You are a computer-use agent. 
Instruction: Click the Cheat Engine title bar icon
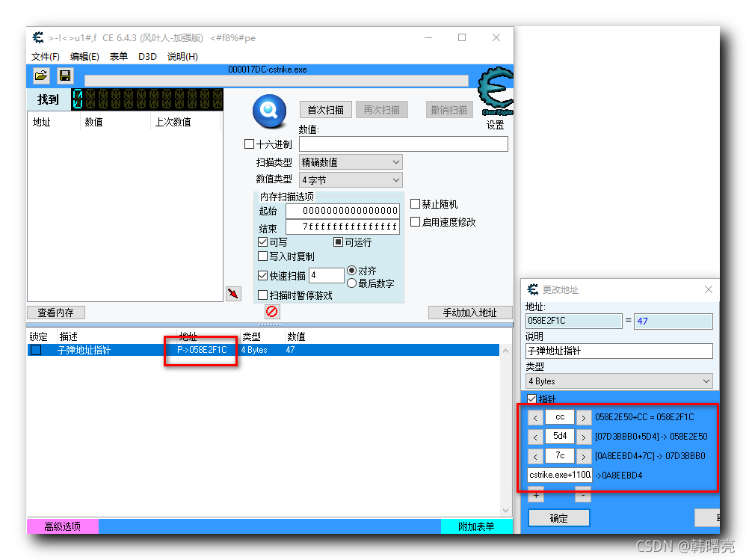pos(38,37)
